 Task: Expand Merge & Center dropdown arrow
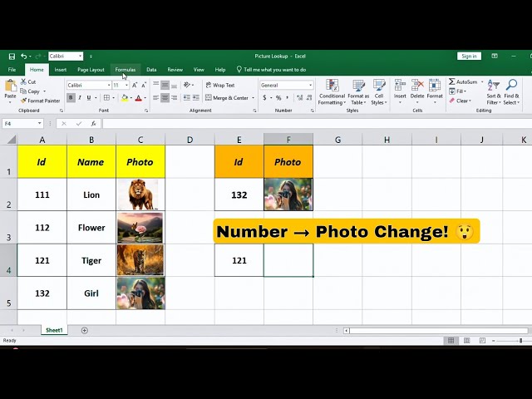(253, 98)
